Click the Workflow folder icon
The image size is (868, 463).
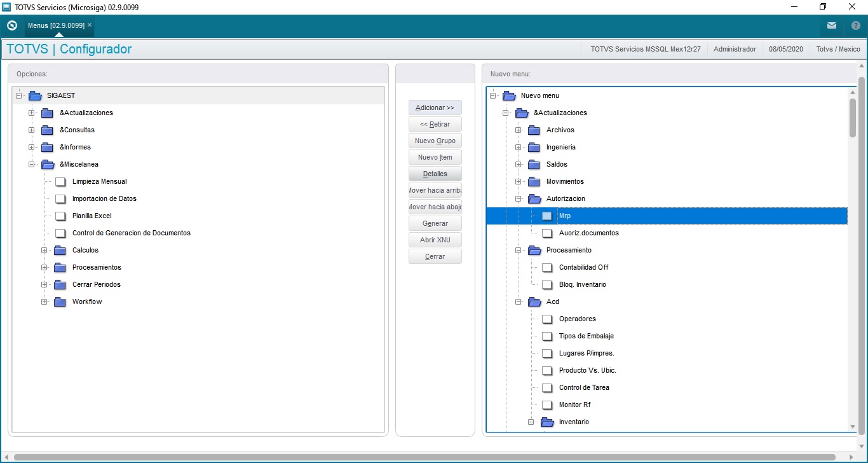pos(60,301)
